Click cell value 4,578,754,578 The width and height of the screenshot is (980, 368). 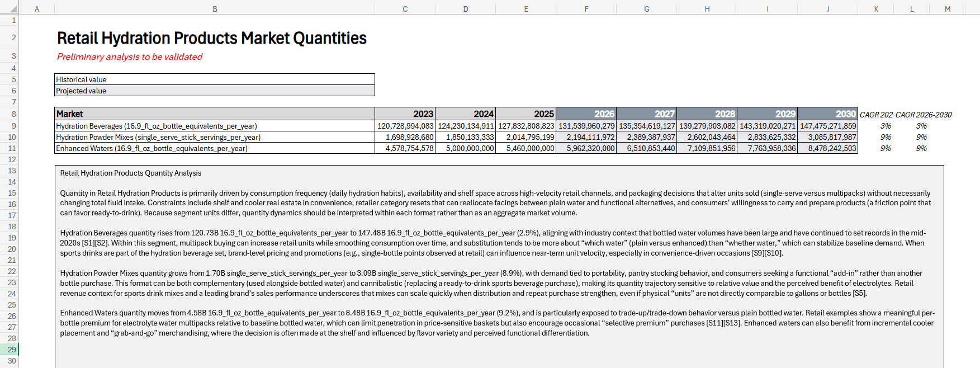coord(405,148)
